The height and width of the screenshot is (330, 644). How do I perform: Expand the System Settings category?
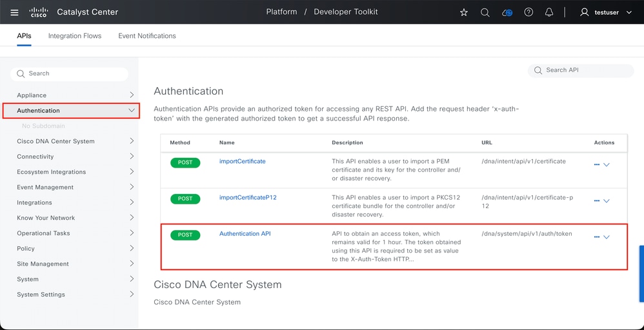[132, 294]
